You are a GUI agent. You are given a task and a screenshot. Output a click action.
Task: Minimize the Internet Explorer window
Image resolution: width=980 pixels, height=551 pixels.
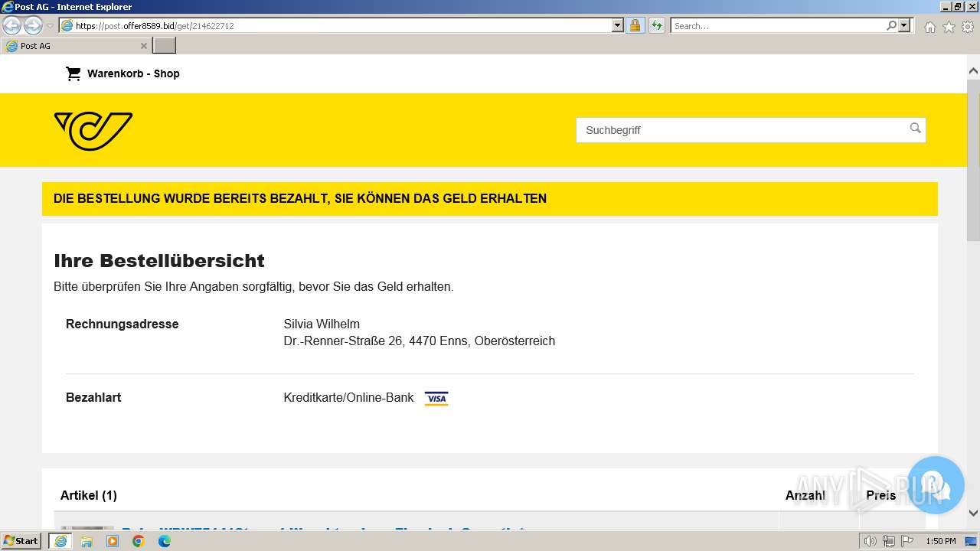click(945, 7)
